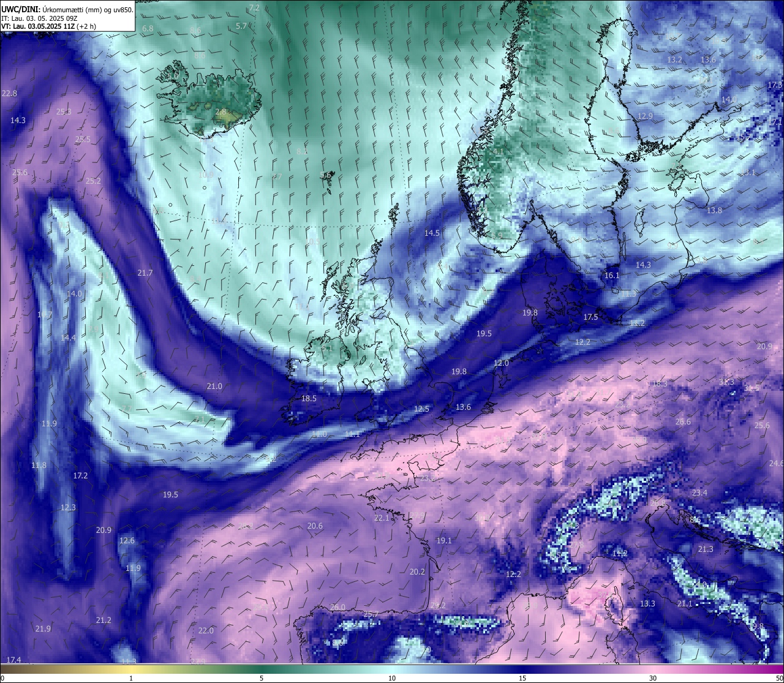Image resolution: width=784 pixels, height=683 pixels.
Task: Click the 12.3 value on the map
Action: 68,508
